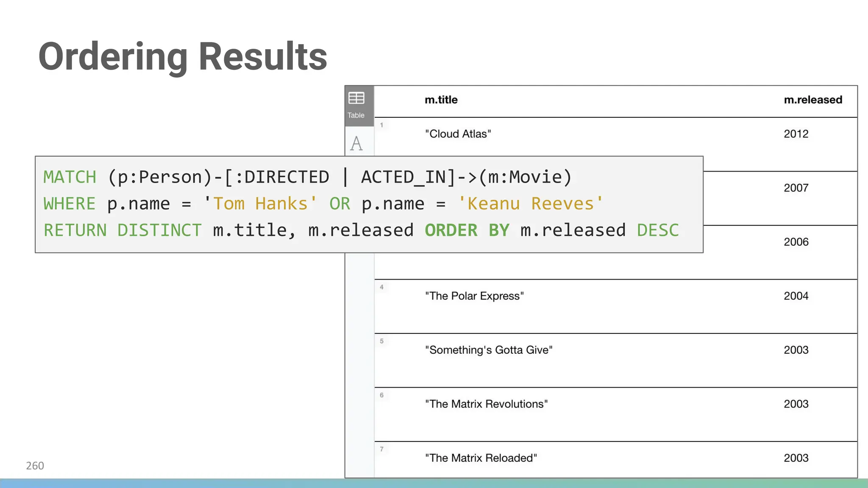Click the RETURN keyword in query

pos(75,230)
